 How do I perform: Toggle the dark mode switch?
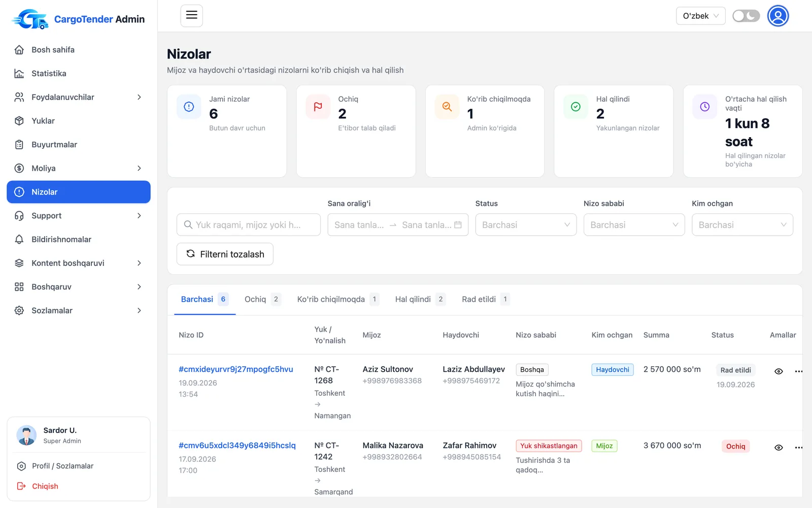coord(746,16)
